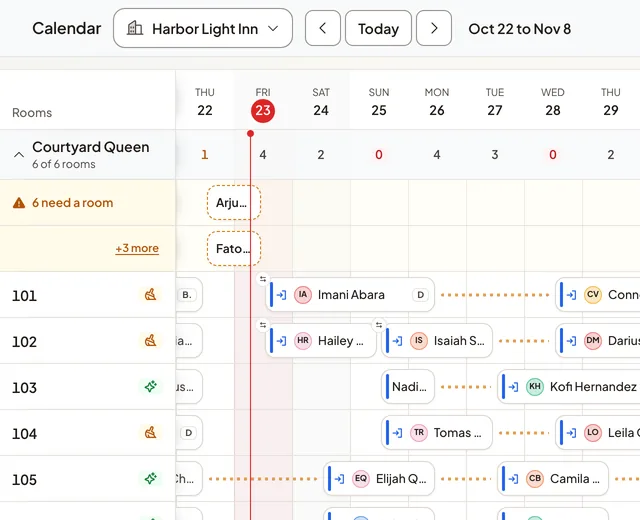This screenshot has height=520, width=640.
Task: Select the Friday 23 date header
Action: [263, 102]
